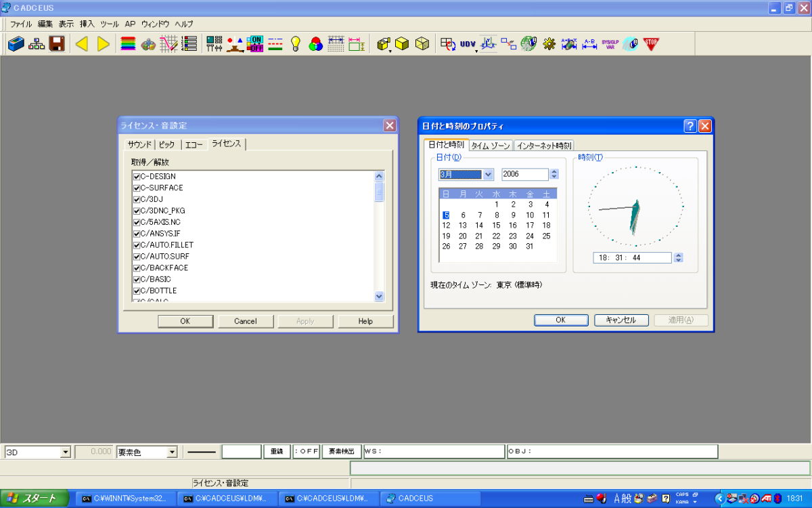Open the gear settings toolbar icon
Image resolution: width=812 pixels, height=508 pixels.
click(x=549, y=44)
